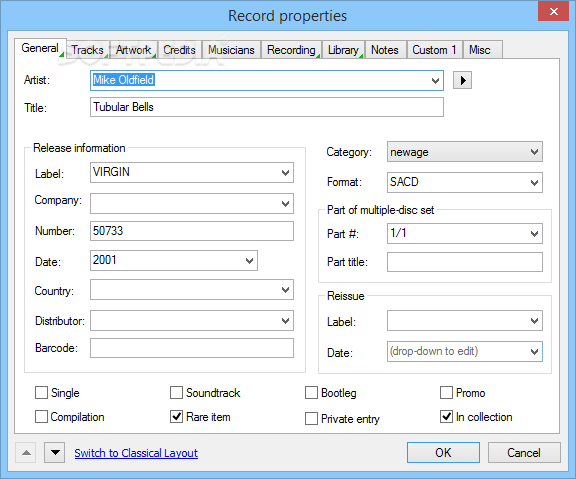Viewport: 576px width, 479px height.
Task: Click the Cancel button
Action: coord(524,453)
